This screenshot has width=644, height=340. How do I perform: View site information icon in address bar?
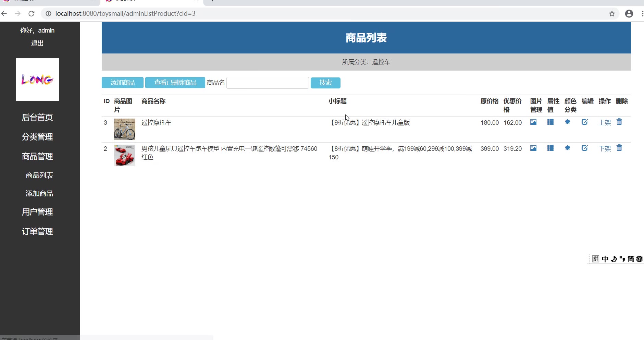click(49, 14)
